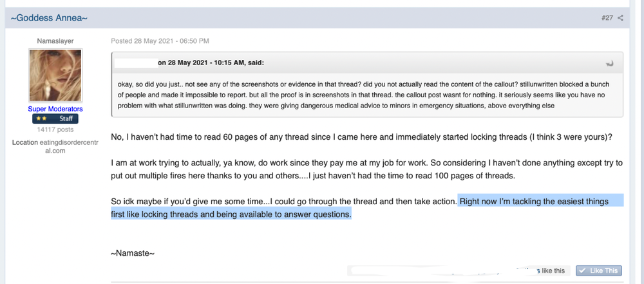The width and height of the screenshot is (644, 284).
Task: Click the ~Namaste~ signature text
Action: pyautogui.click(x=133, y=253)
